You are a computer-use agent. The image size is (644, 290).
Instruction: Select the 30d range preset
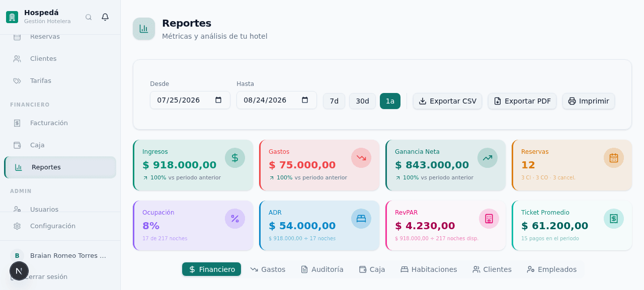[362, 101]
